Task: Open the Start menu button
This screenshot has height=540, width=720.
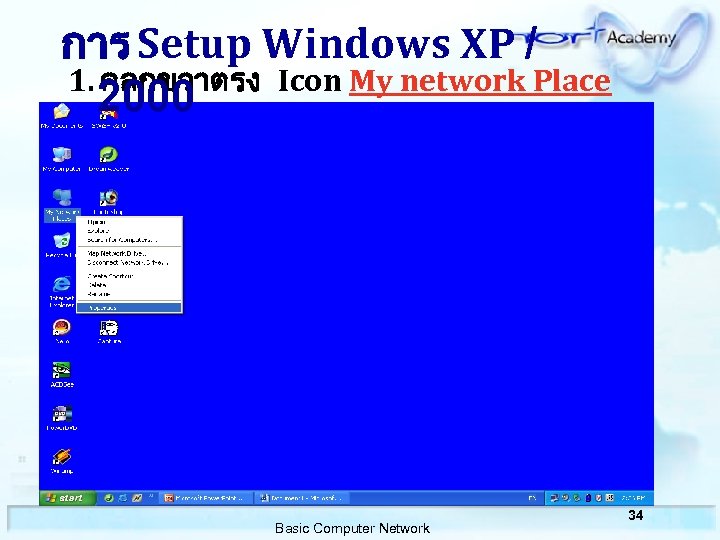Action: tap(67, 498)
